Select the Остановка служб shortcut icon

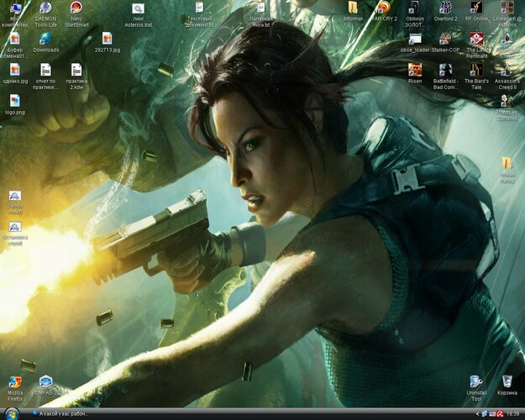pos(15,227)
